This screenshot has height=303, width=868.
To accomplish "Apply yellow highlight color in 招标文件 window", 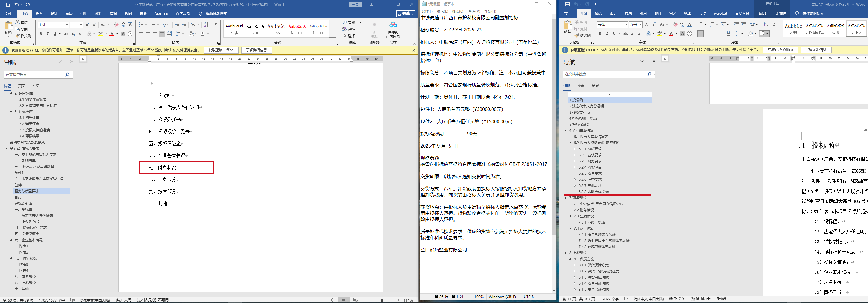I will pyautogui.click(x=100, y=34).
